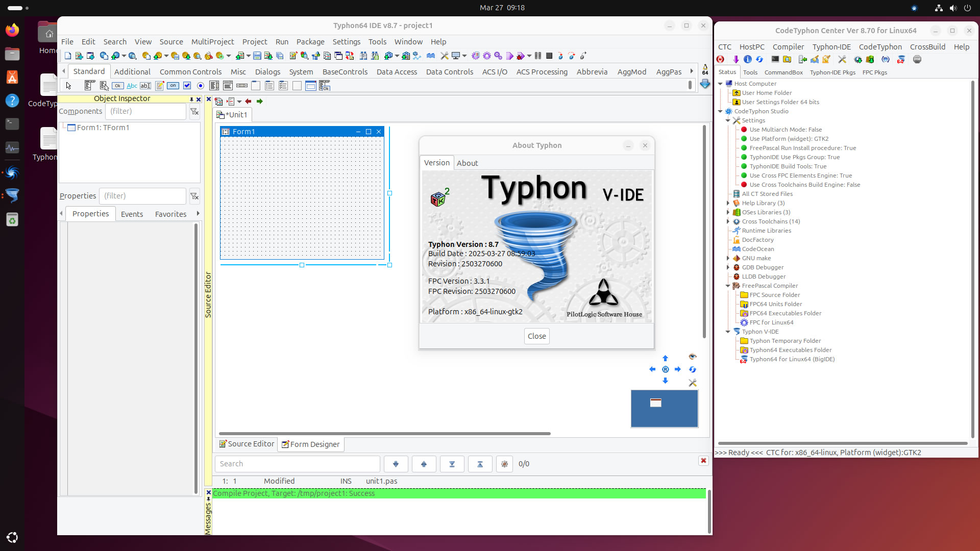Click the folder search icon in CodeTyphon Center

point(787,60)
